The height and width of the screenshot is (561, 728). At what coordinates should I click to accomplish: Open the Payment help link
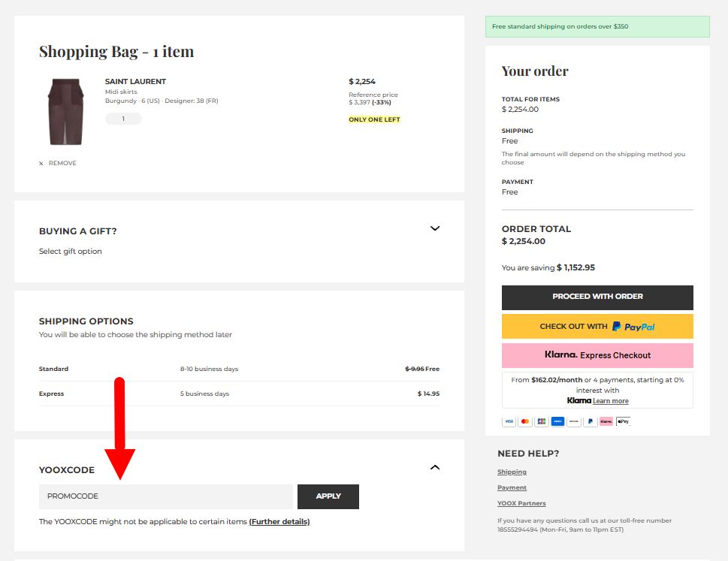[512, 487]
